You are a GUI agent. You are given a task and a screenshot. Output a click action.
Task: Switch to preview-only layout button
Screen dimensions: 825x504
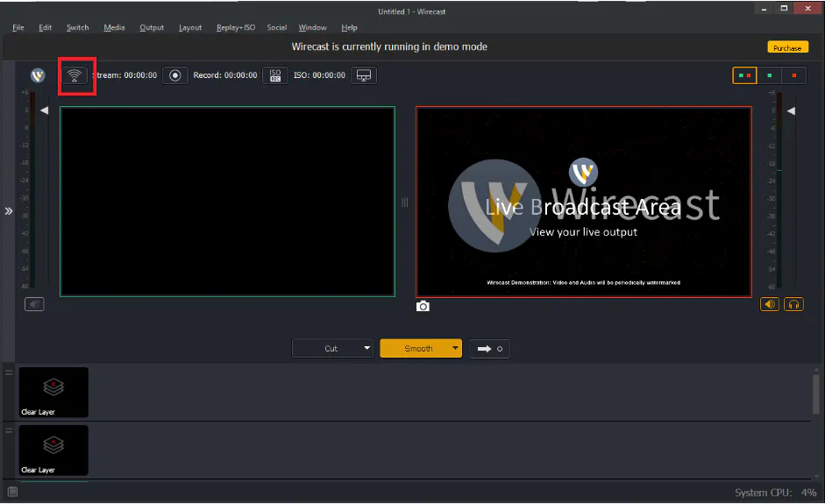tap(769, 75)
